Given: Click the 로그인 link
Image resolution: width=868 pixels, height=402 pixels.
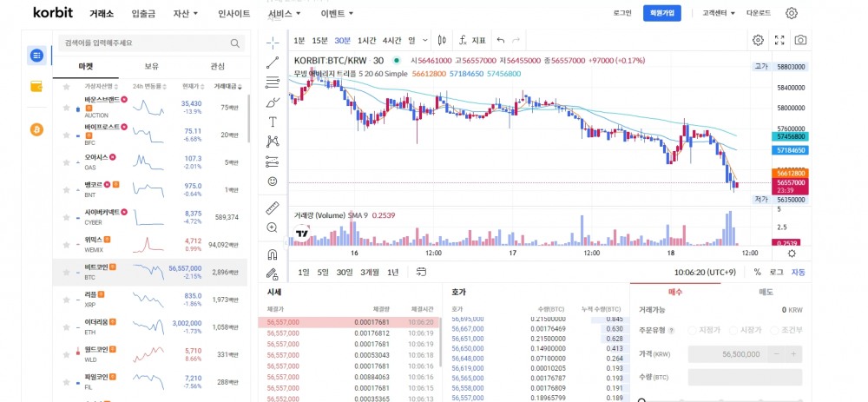Looking at the screenshot, I should pos(622,13).
